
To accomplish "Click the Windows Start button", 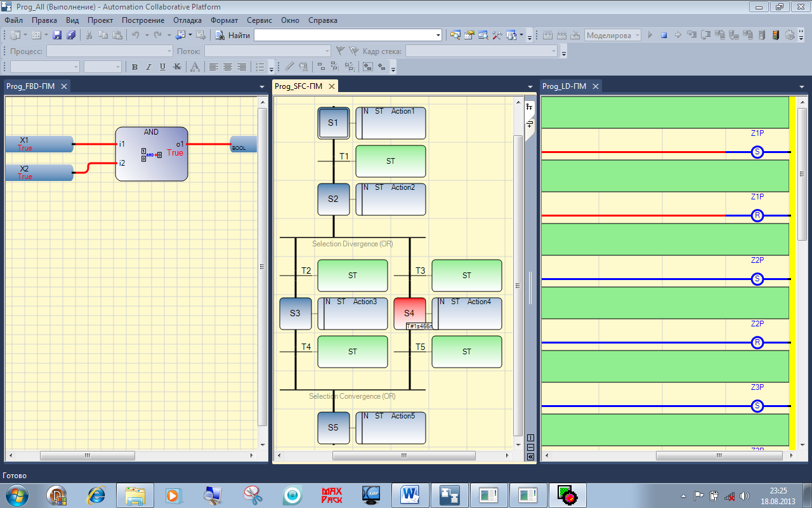I will point(16,495).
